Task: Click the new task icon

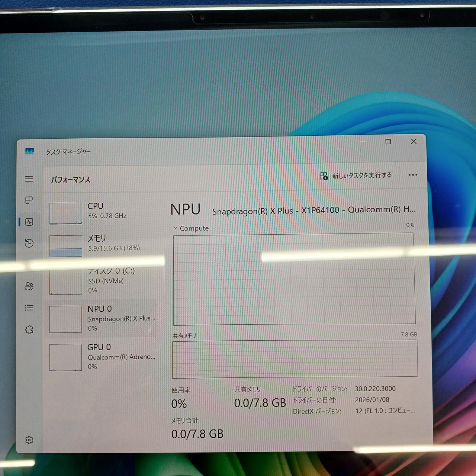Action: (324, 176)
